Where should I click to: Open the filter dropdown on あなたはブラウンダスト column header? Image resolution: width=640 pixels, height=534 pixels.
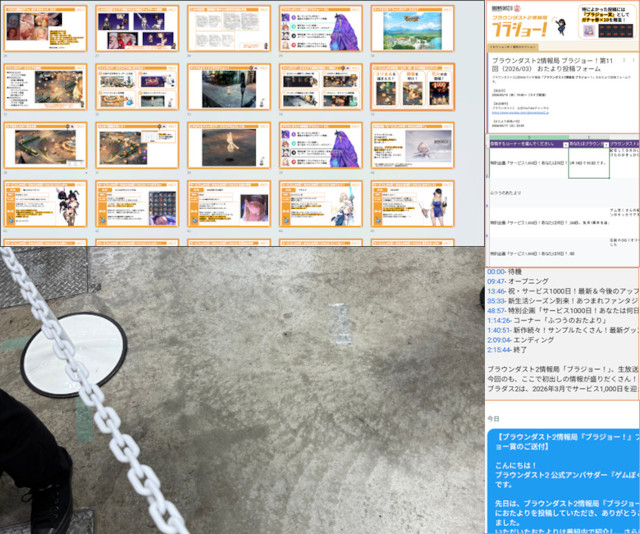click(x=606, y=144)
